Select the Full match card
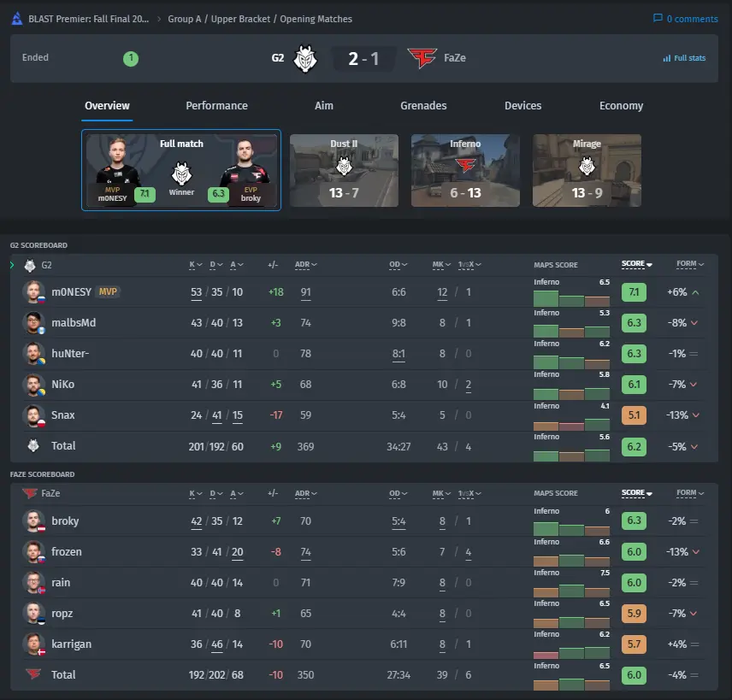732x700 pixels. click(181, 170)
